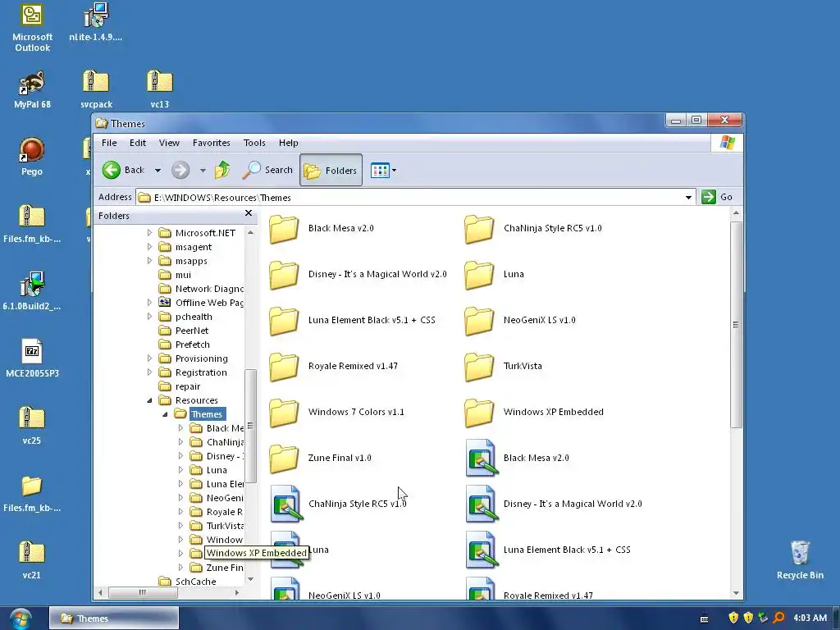Click the Themes taskbar button
The image size is (840, 630).
pyautogui.click(x=113, y=619)
